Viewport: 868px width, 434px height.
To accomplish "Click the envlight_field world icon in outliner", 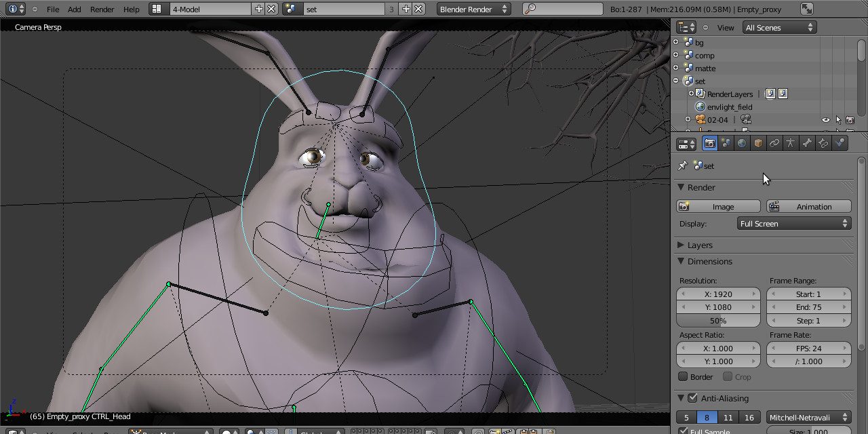I will point(701,107).
